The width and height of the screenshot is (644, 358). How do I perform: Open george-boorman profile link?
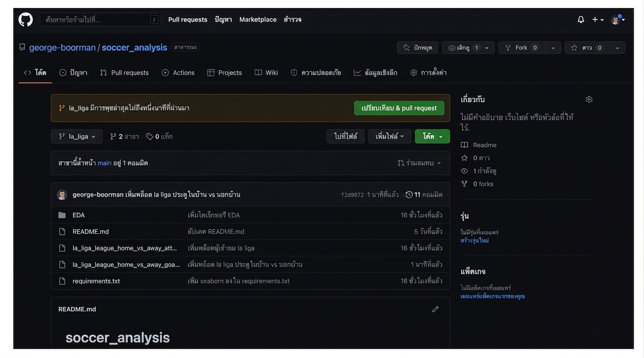point(62,48)
